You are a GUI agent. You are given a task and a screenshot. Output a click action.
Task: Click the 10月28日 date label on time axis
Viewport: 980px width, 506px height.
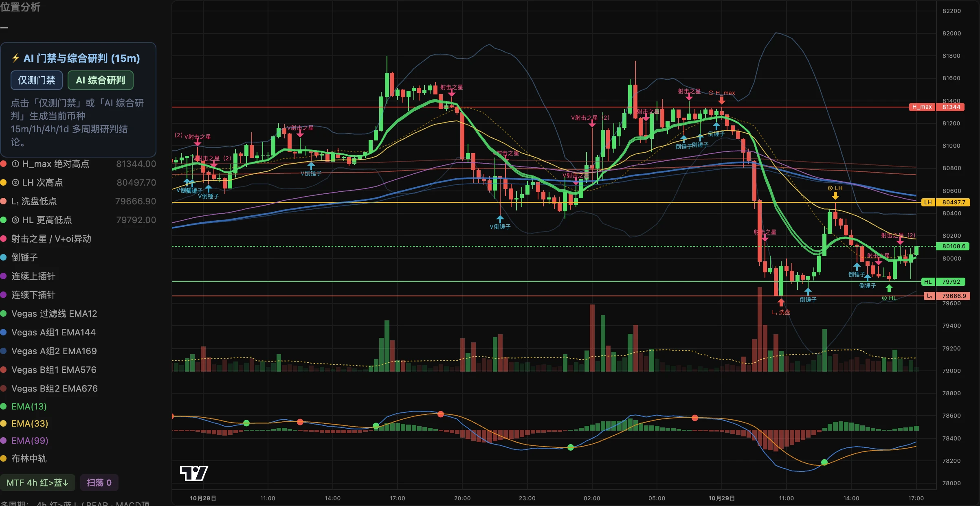(x=203, y=498)
